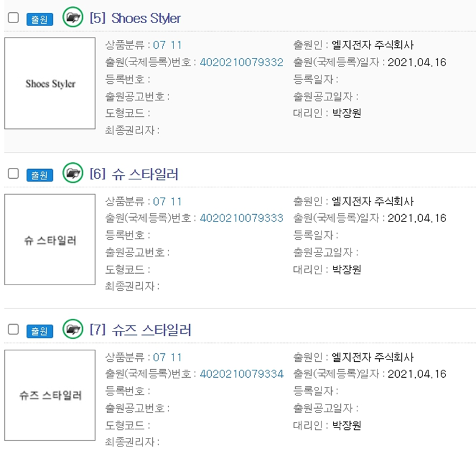Tick the checkbox for Shoes Styler result
Viewport: 476px width, 461px height.
pyautogui.click(x=13, y=18)
